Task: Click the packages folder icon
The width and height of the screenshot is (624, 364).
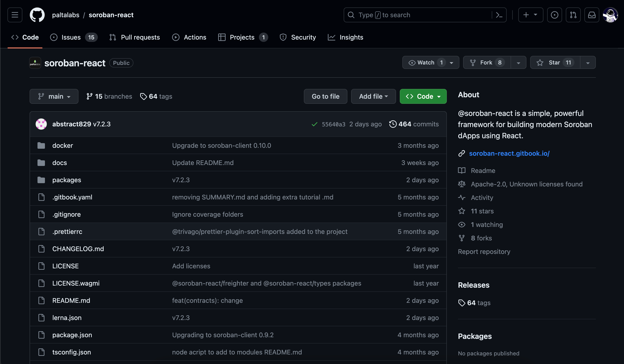Action: [x=41, y=180]
